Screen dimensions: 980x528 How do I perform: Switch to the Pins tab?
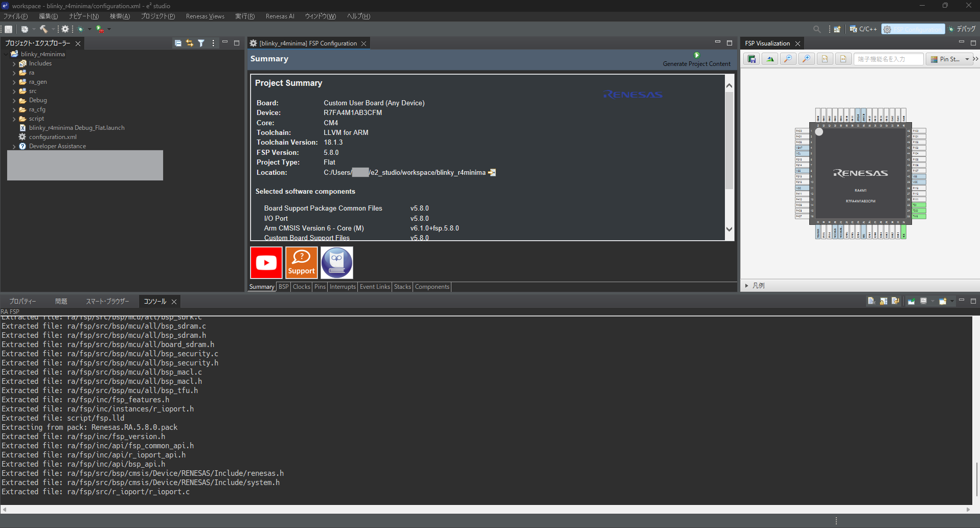click(320, 287)
